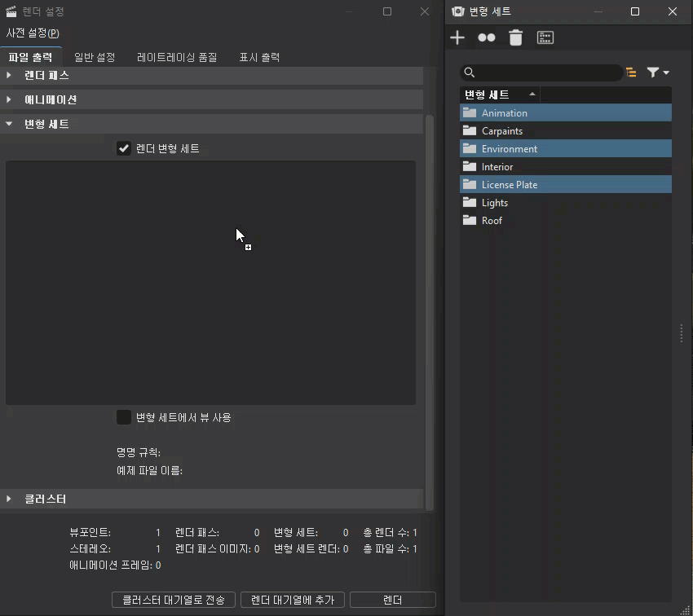Select the License Plate folder row
Screen dimensions: 693x616
(x=565, y=185)
